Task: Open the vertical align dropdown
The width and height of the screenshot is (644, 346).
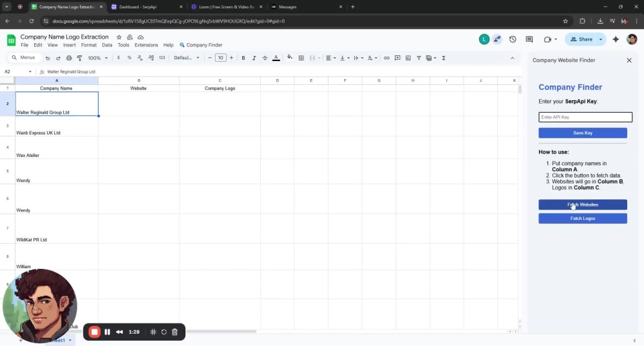Action: [345, 59]
